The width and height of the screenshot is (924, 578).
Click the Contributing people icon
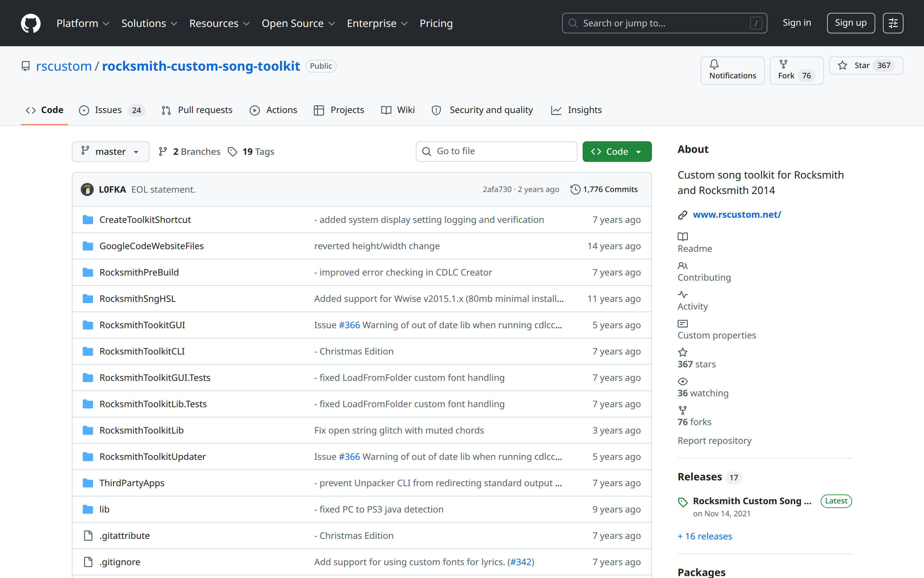(x=683, y=266)
